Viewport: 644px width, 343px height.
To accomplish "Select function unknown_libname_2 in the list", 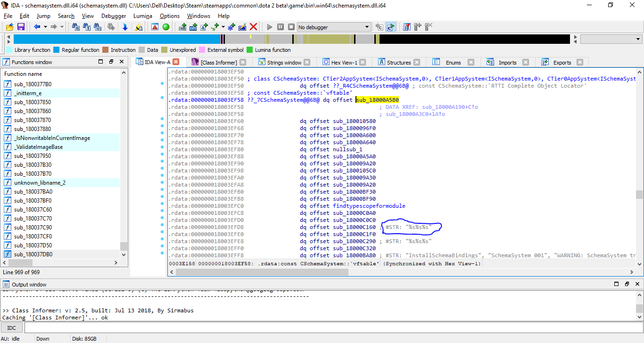I will pos(61,183).
